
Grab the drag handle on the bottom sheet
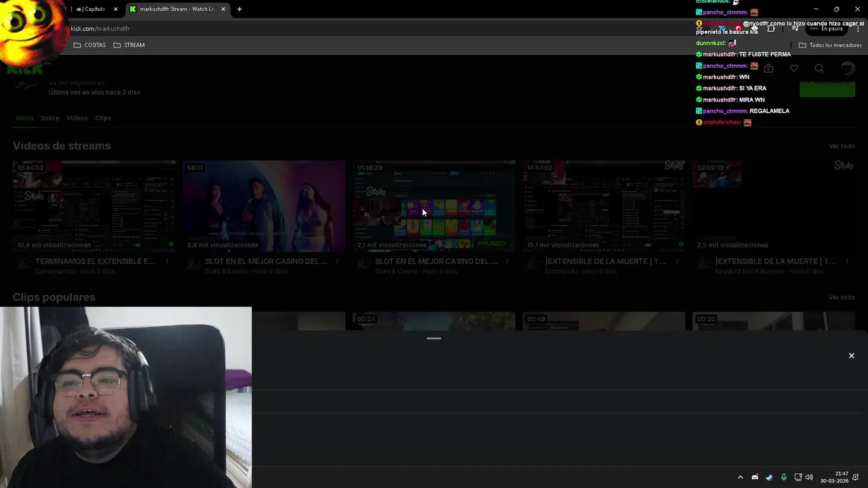pyautogui.click(x=434, y=338)
